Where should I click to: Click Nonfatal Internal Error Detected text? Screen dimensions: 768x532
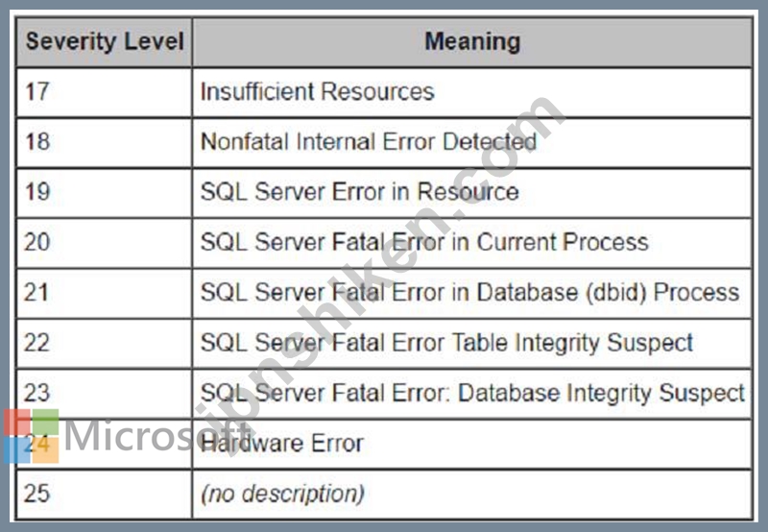pos(369,141)
